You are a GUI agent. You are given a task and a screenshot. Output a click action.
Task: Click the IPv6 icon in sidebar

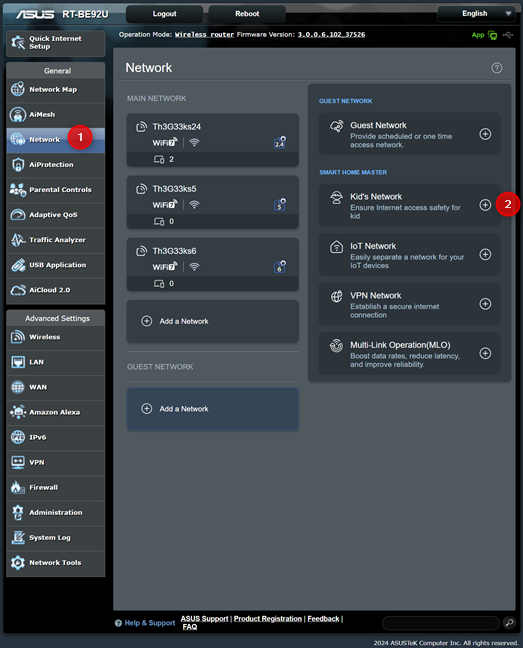(x=18, y=437)
